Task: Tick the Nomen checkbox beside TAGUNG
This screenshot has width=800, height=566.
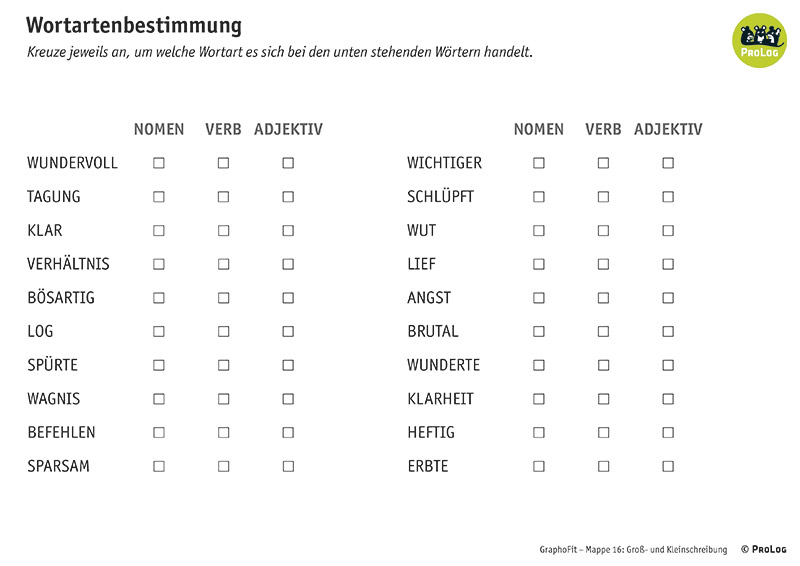Action: (159, 197)
